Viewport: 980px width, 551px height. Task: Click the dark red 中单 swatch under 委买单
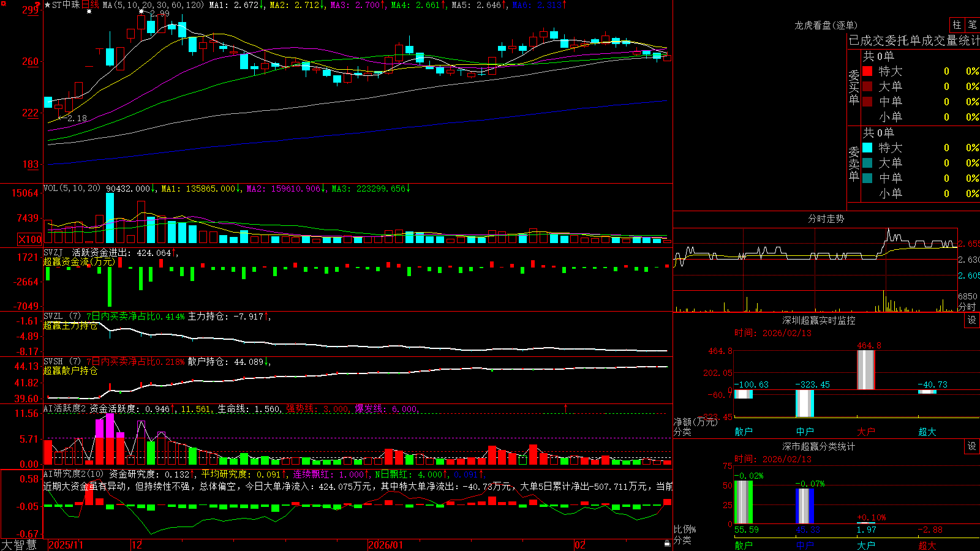tap(867, 102)
